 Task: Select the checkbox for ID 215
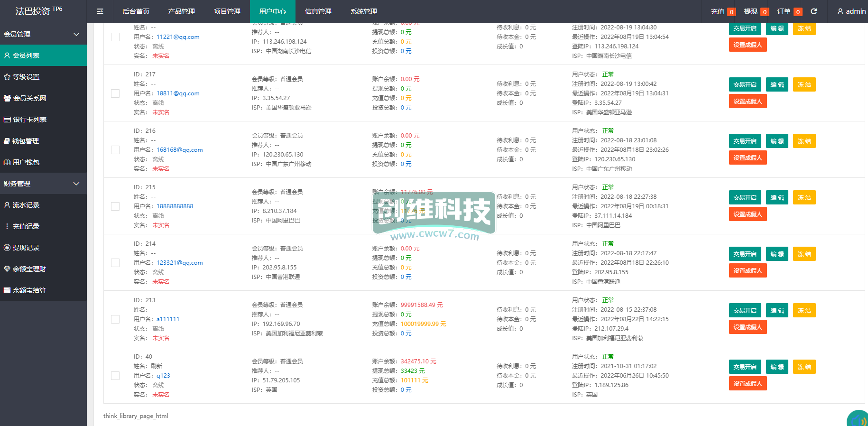point(115,206)
